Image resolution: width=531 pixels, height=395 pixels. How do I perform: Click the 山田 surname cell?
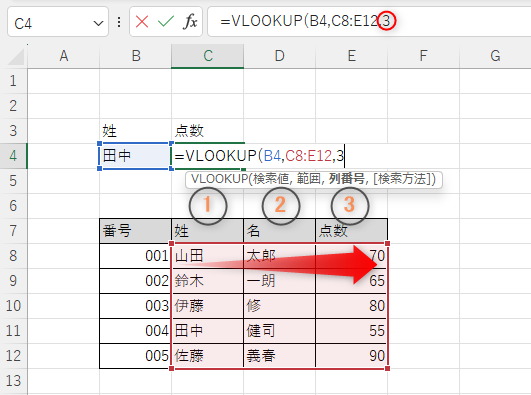pos(208,256)
